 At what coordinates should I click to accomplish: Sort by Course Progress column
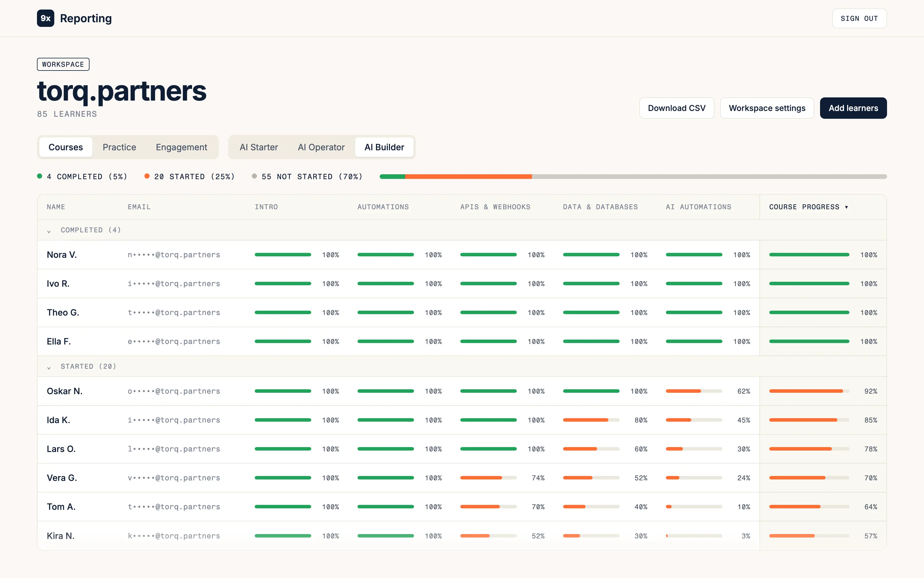pyautogui.click(x=808, y=207)
